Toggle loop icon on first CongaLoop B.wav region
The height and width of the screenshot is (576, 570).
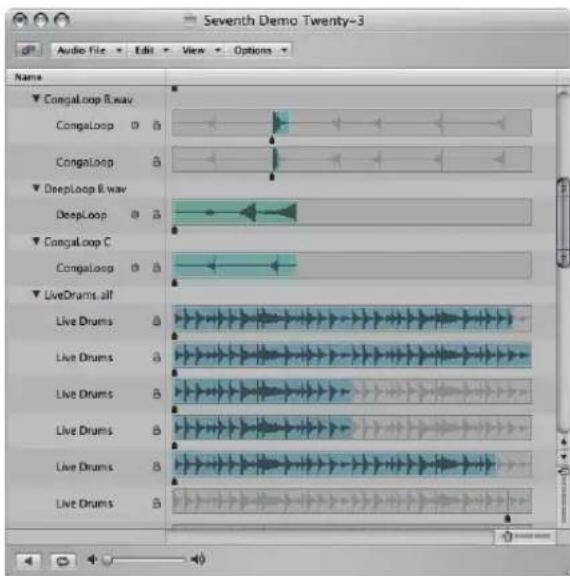(135, 125)
